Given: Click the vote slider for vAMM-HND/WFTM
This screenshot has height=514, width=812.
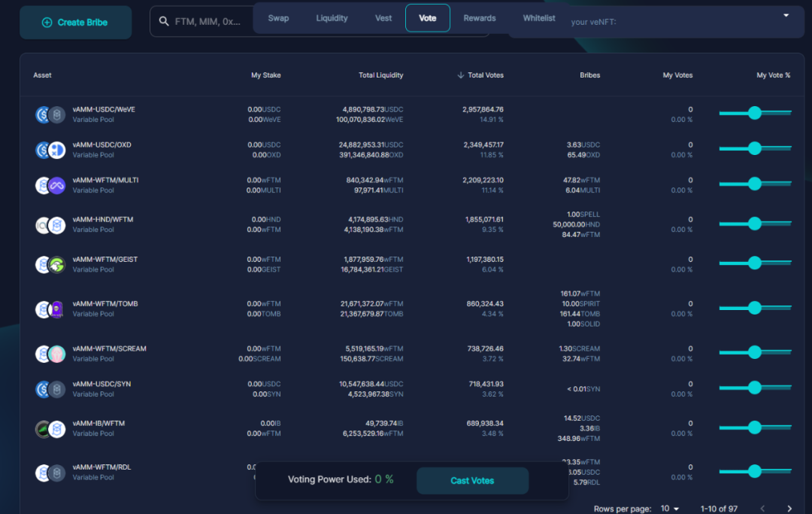Looking at the screenshot, I should tap(755, 224).
